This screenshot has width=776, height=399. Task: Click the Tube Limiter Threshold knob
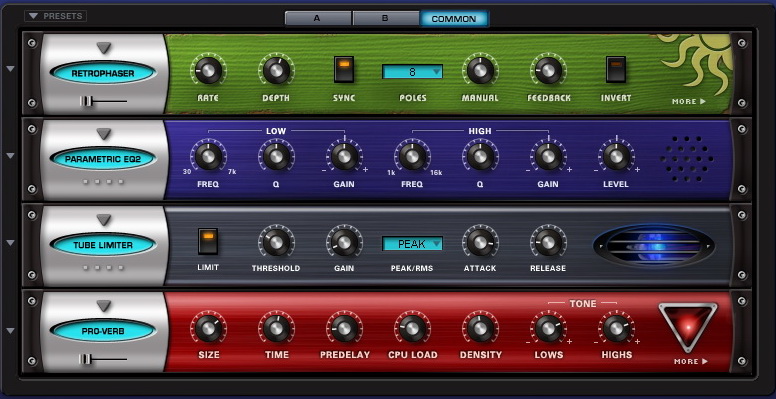pos(276,242)
